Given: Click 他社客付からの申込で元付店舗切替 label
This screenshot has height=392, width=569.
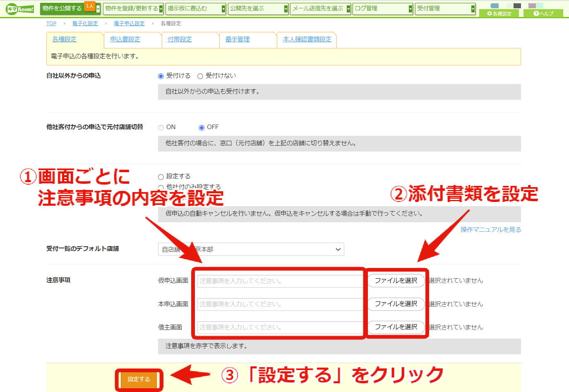Looking at the screenshot, I should click(95, 127).
